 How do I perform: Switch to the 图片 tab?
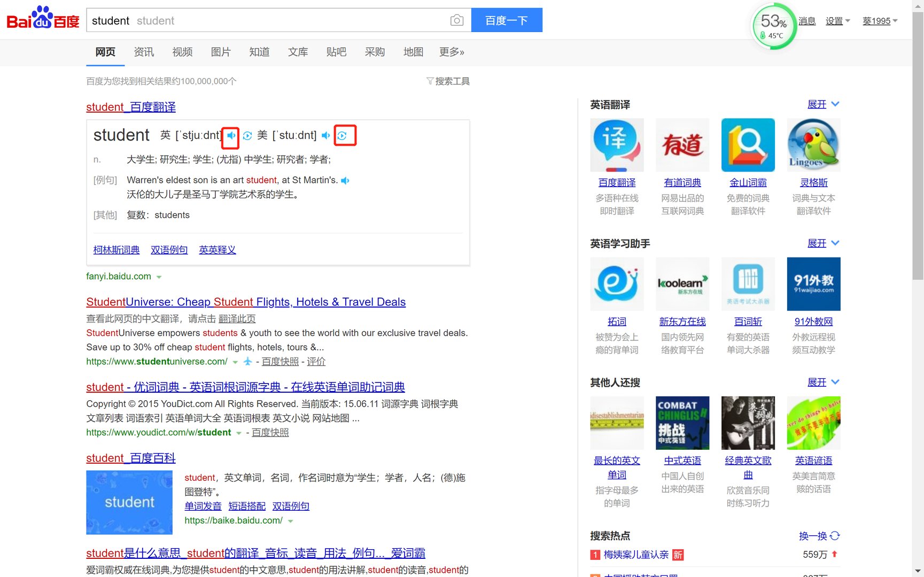coord(221,52)
